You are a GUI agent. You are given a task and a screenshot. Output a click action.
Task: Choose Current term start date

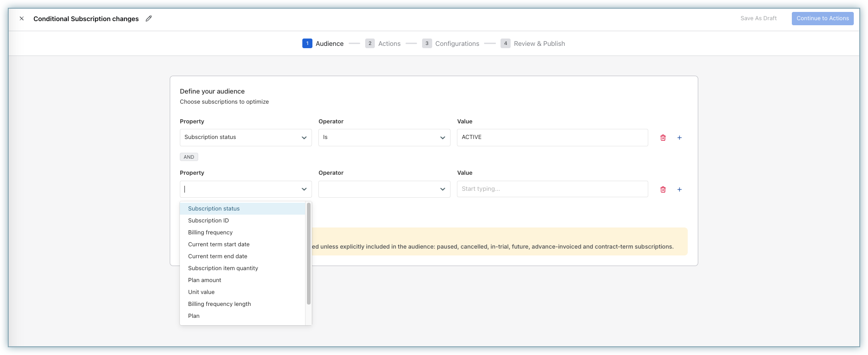242,244
